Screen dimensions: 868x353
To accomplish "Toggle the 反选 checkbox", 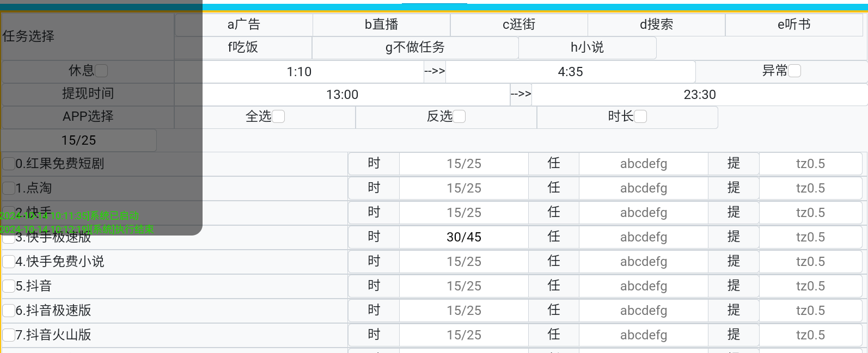I will (x=459, y=116).
